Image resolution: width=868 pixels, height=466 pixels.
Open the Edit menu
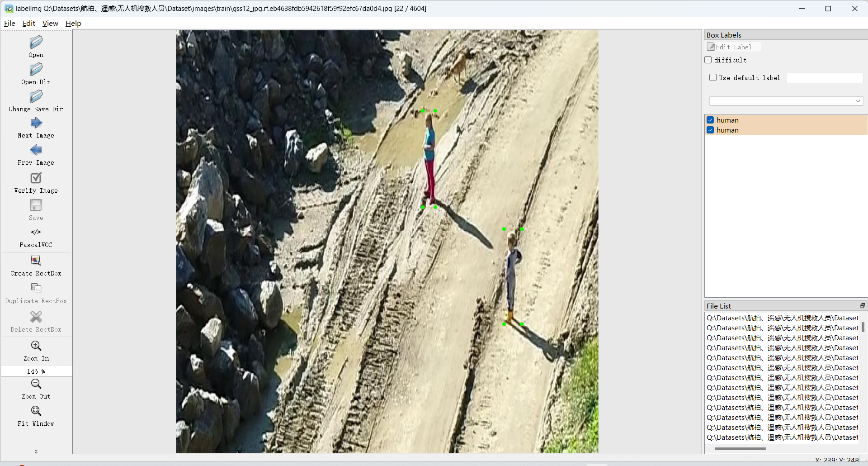coord(29,24)
